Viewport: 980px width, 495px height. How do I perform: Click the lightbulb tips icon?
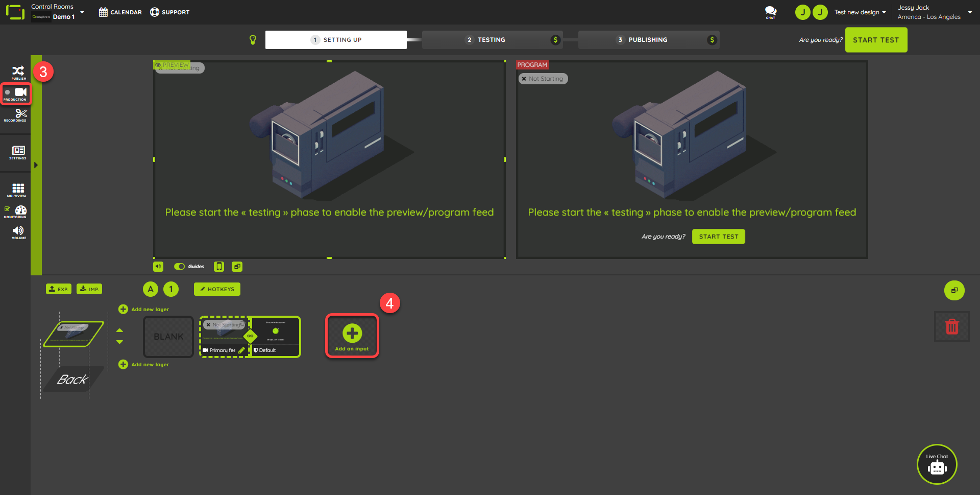253,40
